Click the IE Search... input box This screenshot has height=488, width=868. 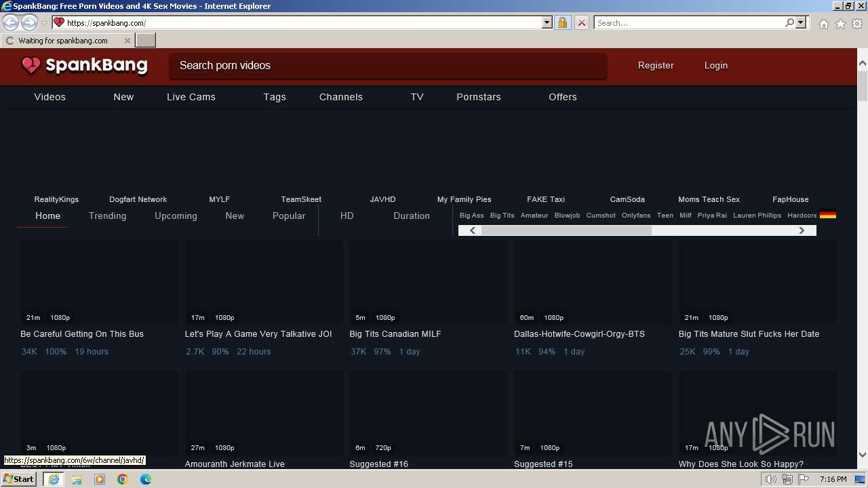point(689,22)
